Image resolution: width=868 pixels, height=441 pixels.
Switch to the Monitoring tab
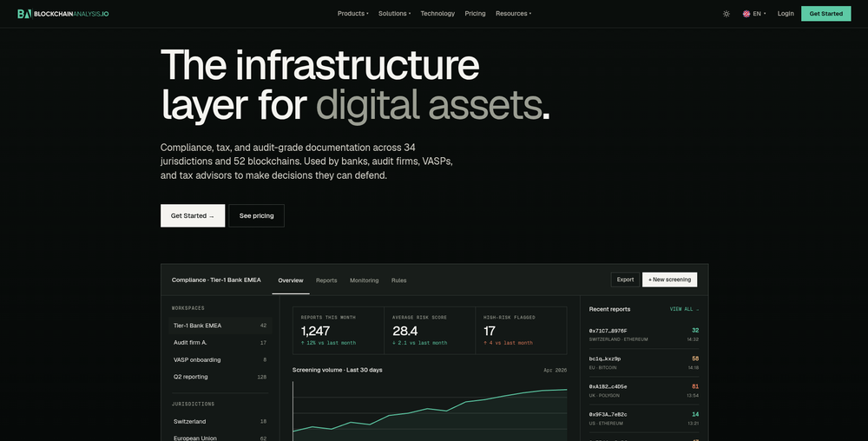(x=365, y=280)
